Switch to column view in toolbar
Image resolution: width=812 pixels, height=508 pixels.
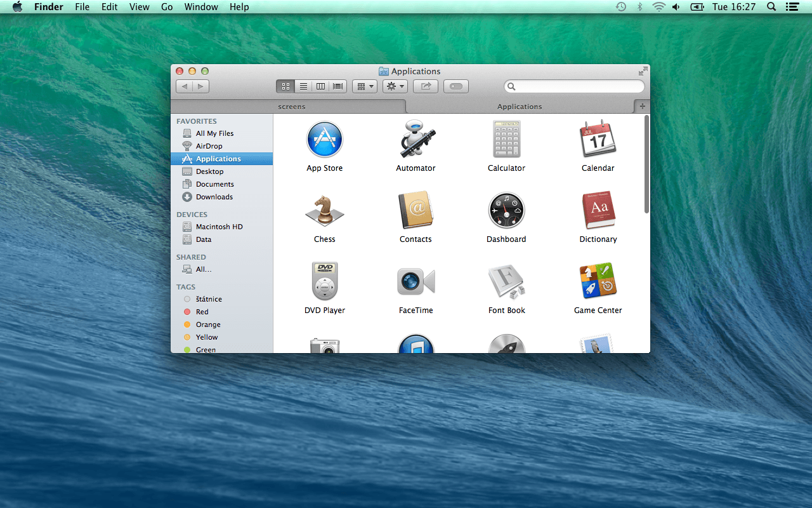pyautogui.click(x=320, y=86)
